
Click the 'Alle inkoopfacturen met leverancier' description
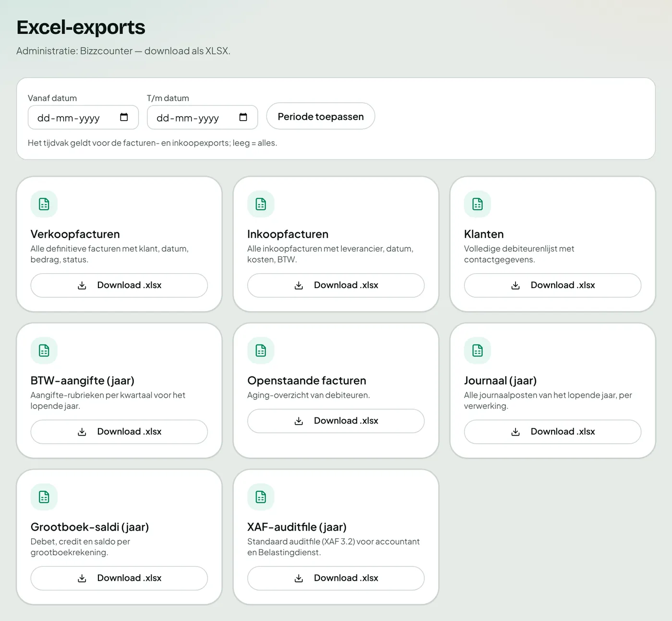330,254
